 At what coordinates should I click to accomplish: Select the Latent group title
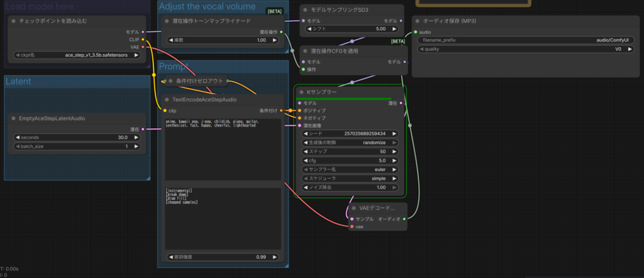(18, 81)
